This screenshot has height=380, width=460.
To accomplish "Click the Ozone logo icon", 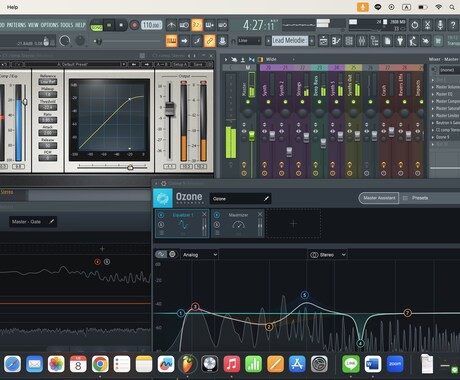I will point(163,198).
